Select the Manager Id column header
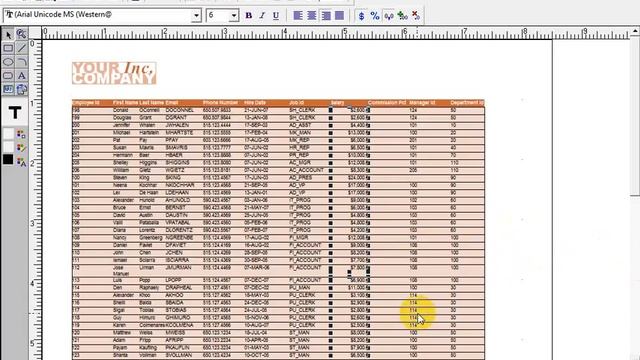The image size is (640, 360). [x=422, y=102]
